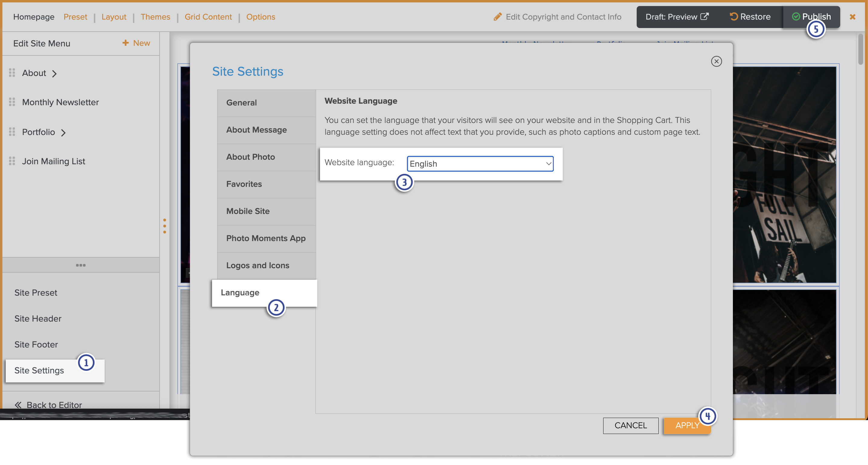This screenshot has height=465, width=868.
Task: Click the drag handle beside Portfolio
Action: [x=12, y=132]
